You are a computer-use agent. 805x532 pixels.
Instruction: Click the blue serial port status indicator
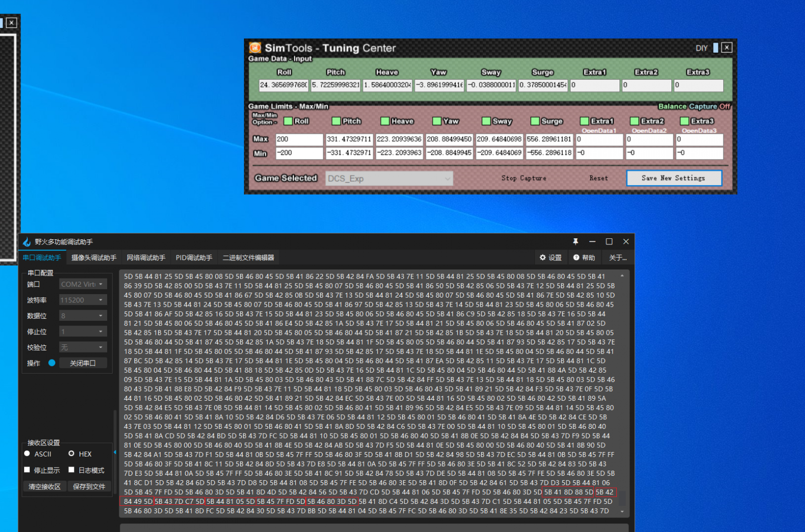pyautogui.click(x=52, y=363)
